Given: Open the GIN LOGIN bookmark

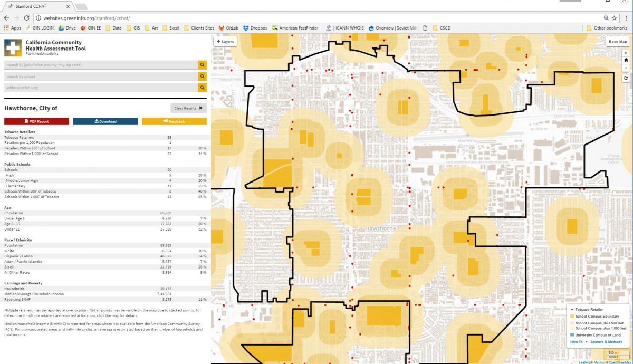Looking at the screenshot, I should coord(40,28).
